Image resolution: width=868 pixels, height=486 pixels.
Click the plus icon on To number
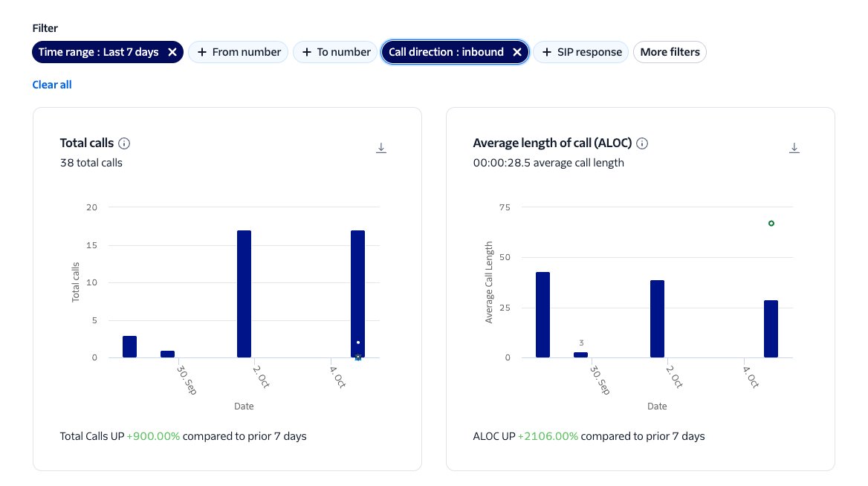307,52
